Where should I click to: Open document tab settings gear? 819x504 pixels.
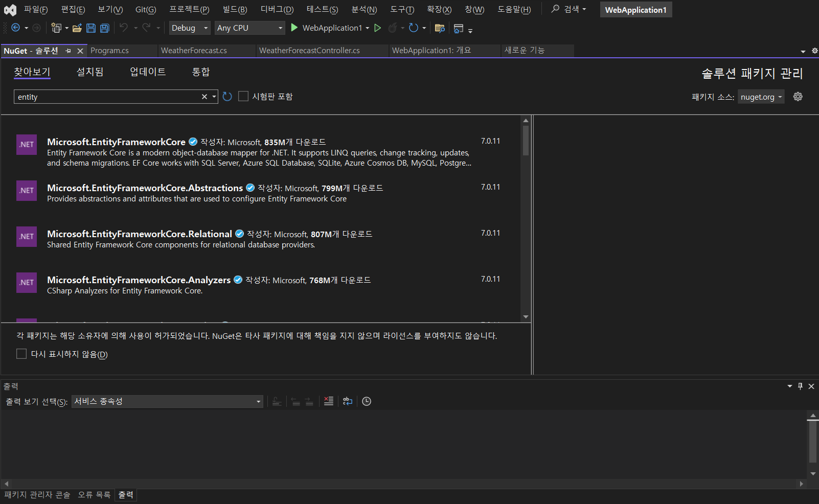(x=815, y=51)
